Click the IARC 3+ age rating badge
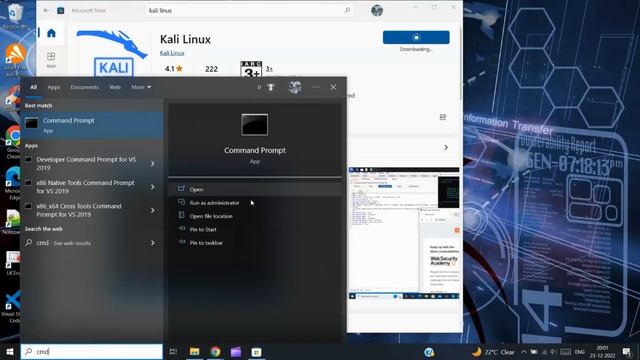 point(251,70)
